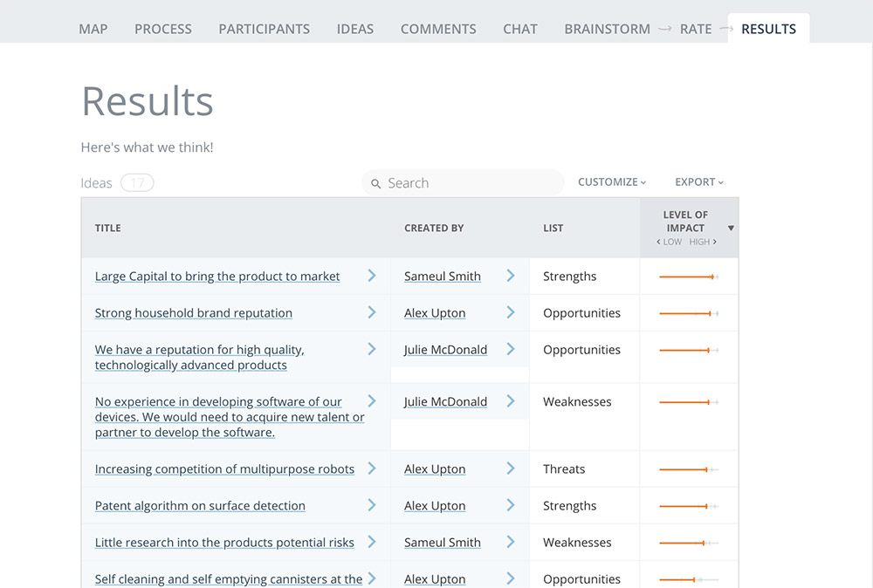Image resolution: width=873 pixels, height=588 pixels.
Task: Toggle sort arrow on Level of Impact column
Action: coord(731,228)
